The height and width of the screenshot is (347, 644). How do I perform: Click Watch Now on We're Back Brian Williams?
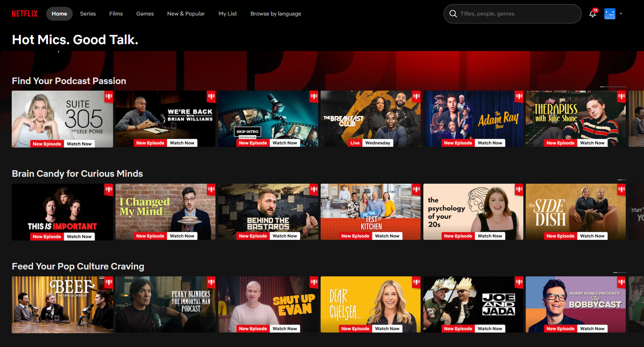(x=182, y=143)
